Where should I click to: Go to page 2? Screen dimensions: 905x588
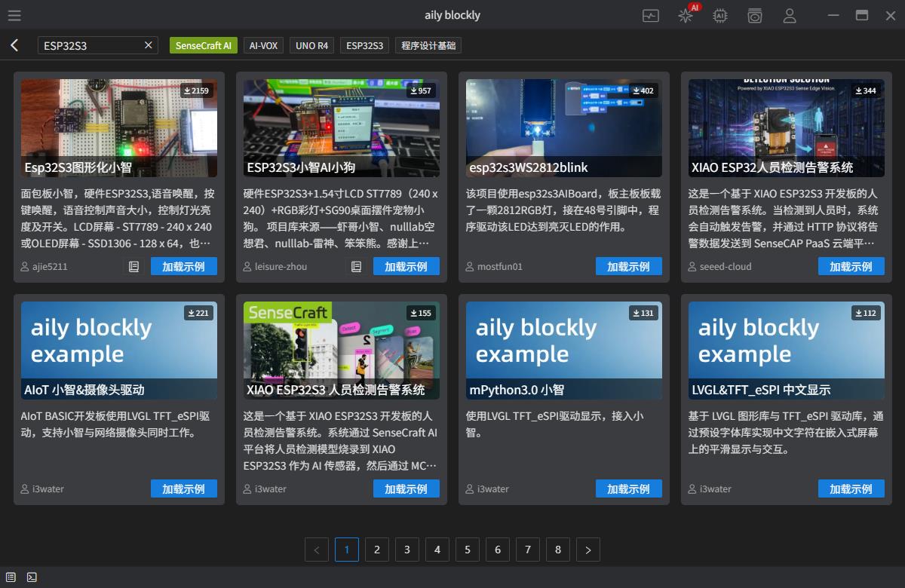click(377, 550)
